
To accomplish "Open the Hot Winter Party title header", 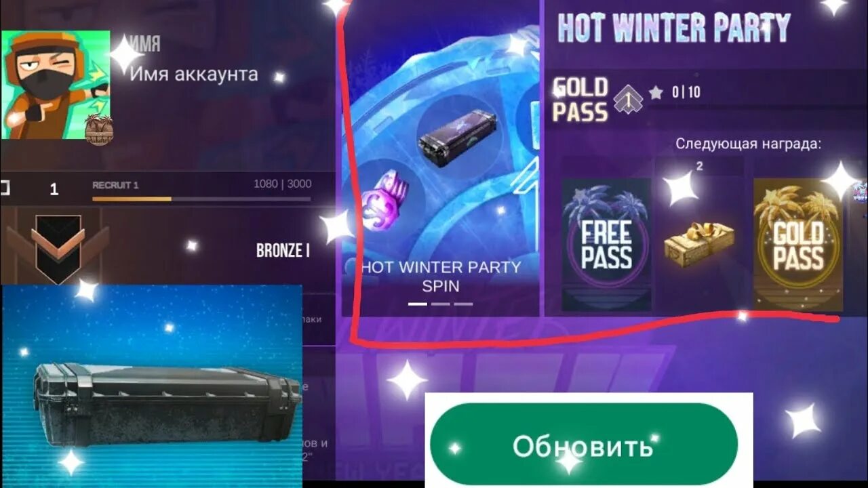I will click(x=673, y=28).
